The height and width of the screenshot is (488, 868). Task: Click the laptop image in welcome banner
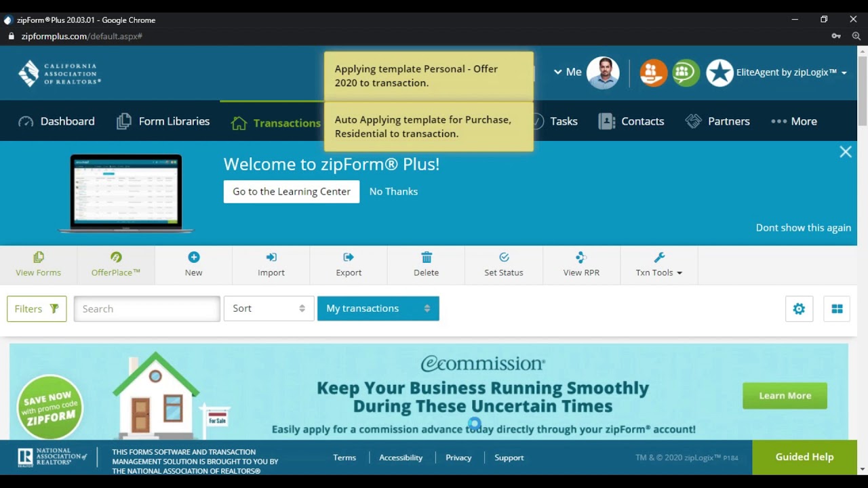[x=126, y=194]
